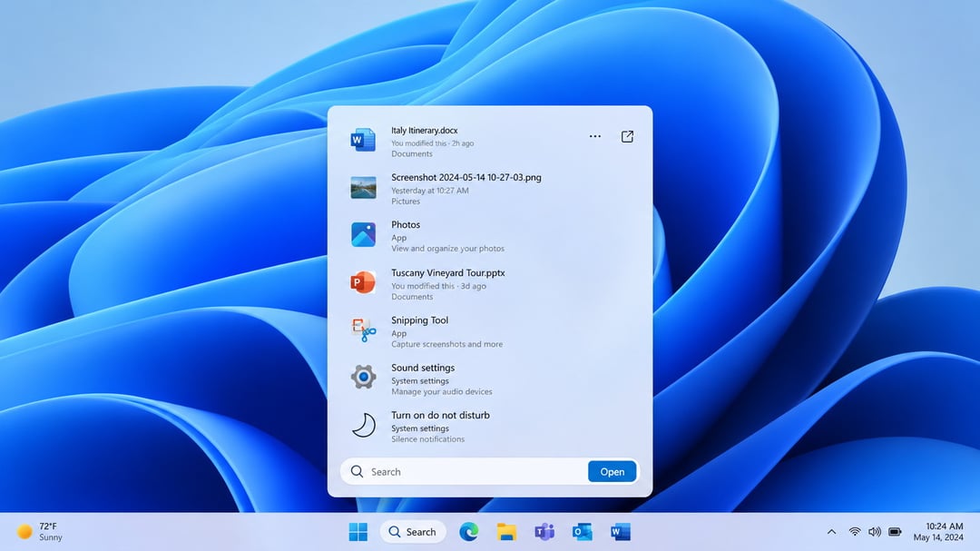Open the Word icon for Italy Itinerary.docx
980x551 pixels.
(363, 140)
